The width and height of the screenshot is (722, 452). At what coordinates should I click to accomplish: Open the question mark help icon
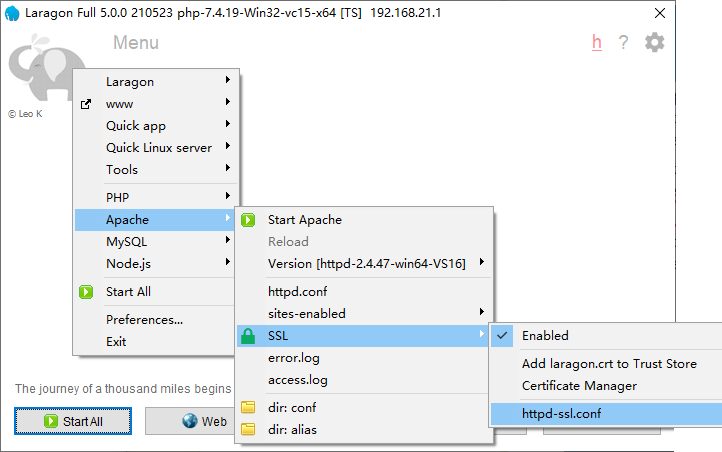point(623,42)
